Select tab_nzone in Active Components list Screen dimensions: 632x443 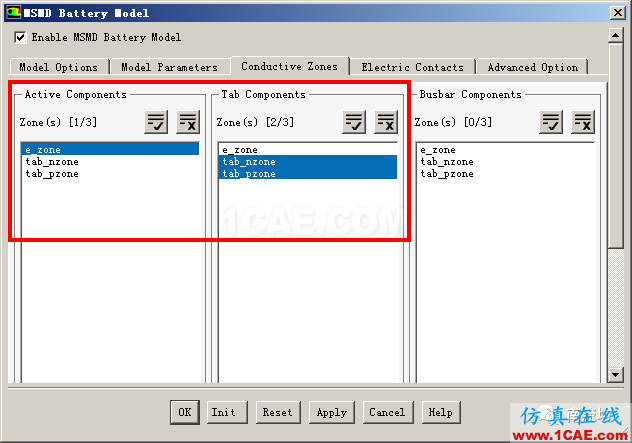click(110, 162)
